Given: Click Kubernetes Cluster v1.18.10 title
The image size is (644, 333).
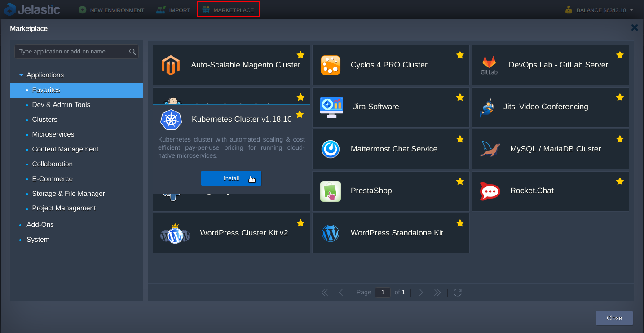Looking at the screenshot, I should [242, 120].
